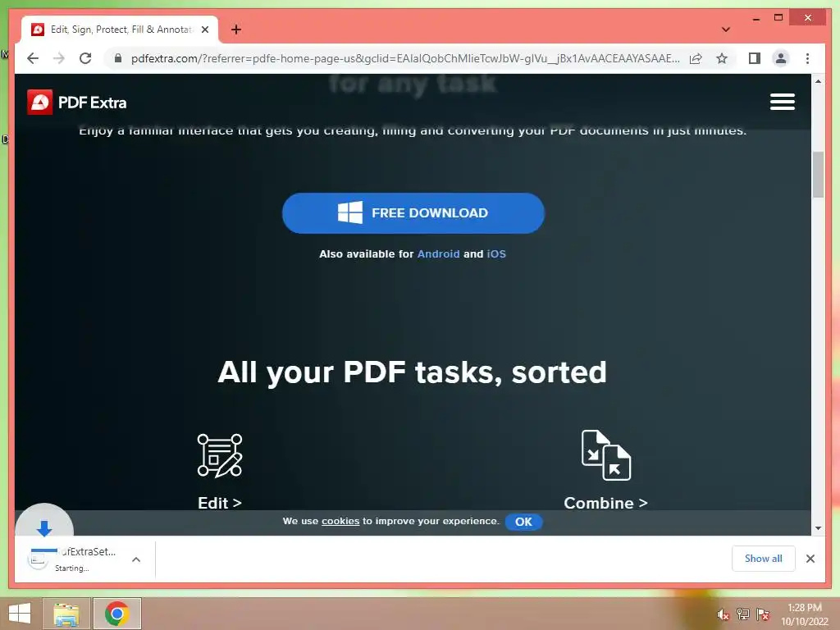The width and height of the screenshot is (840, 630).
Task: Open the cookies policy link
Action: click(x=340, y=521)
